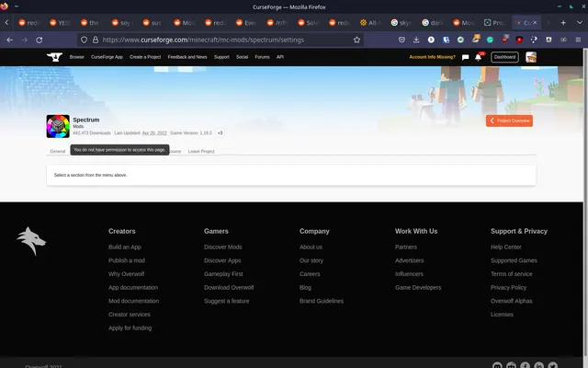Show site security padlock info

tap(96, 40)
